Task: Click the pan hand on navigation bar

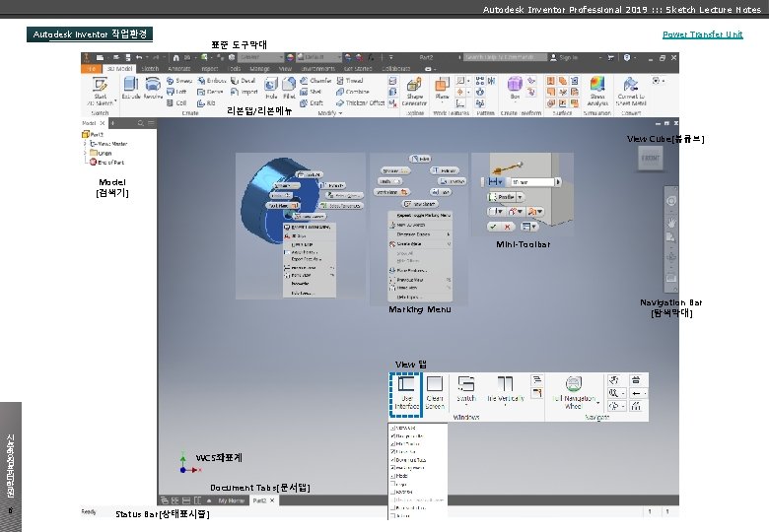Action: 671,223
